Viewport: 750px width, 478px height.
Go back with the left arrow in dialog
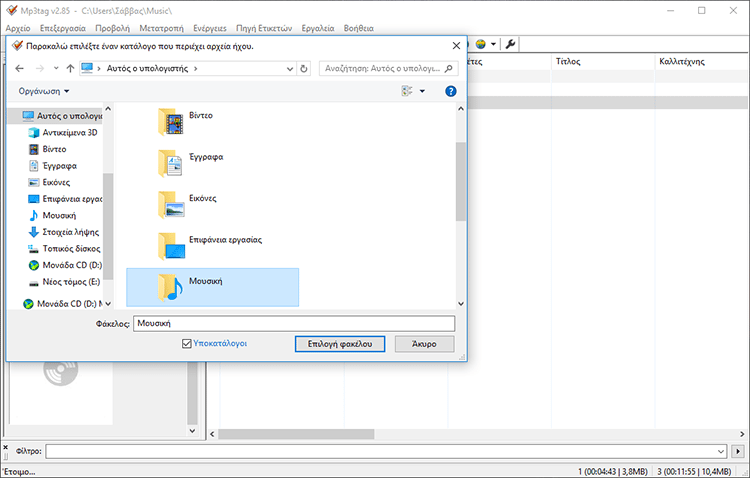click(20, 68)
